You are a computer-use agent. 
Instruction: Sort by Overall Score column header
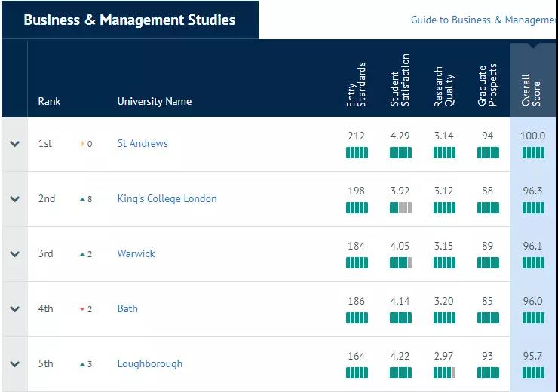pyautogui.click(x=531, y=90)
